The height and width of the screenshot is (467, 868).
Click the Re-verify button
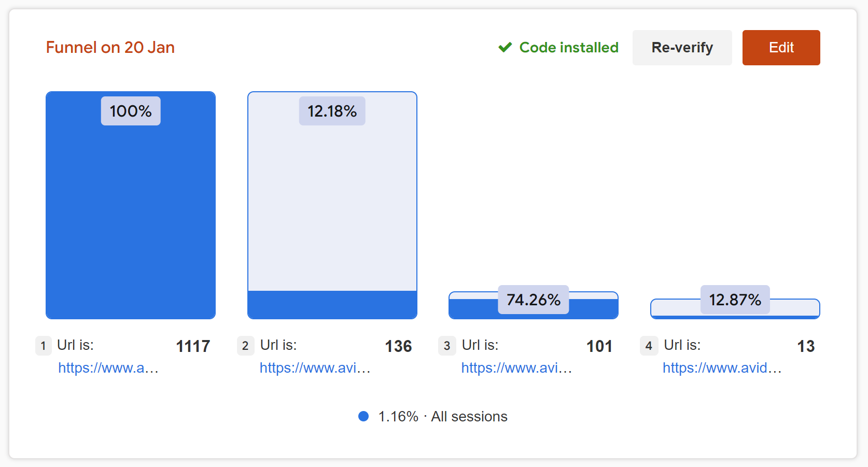(x=682, y=47)
